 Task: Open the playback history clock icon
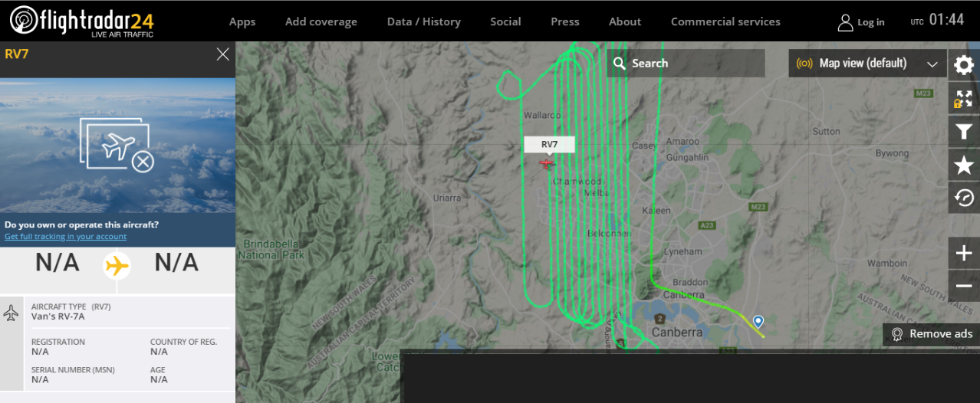coord(964,198)
